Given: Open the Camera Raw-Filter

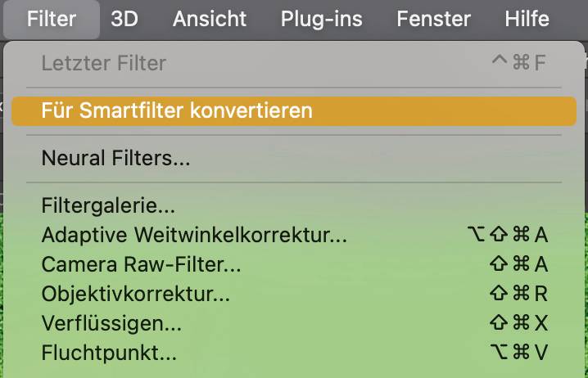Looking at the screenshot, I should 294,264.
